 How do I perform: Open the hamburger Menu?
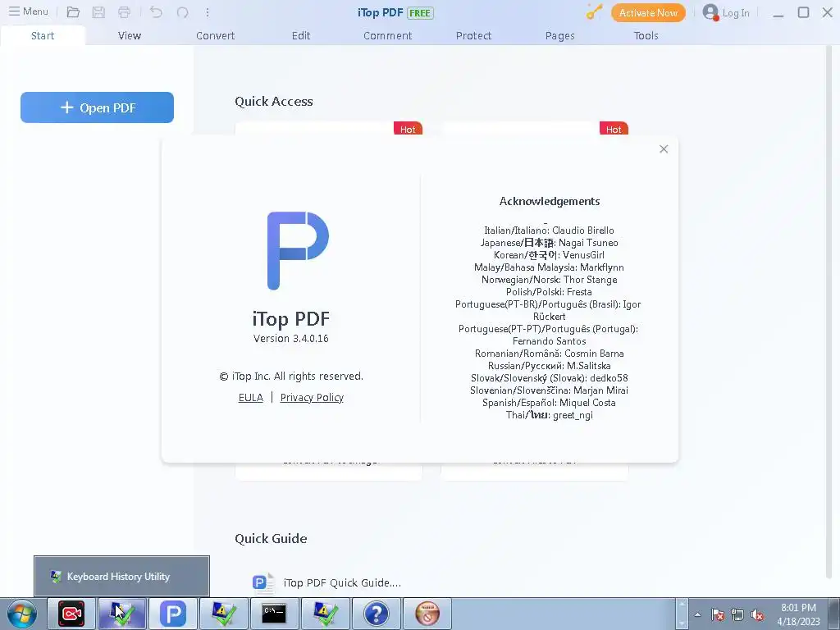tap(29, 11)
